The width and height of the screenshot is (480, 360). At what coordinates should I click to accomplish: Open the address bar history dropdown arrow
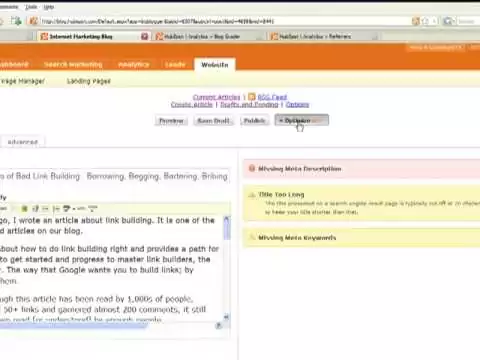tap(434, 21)
